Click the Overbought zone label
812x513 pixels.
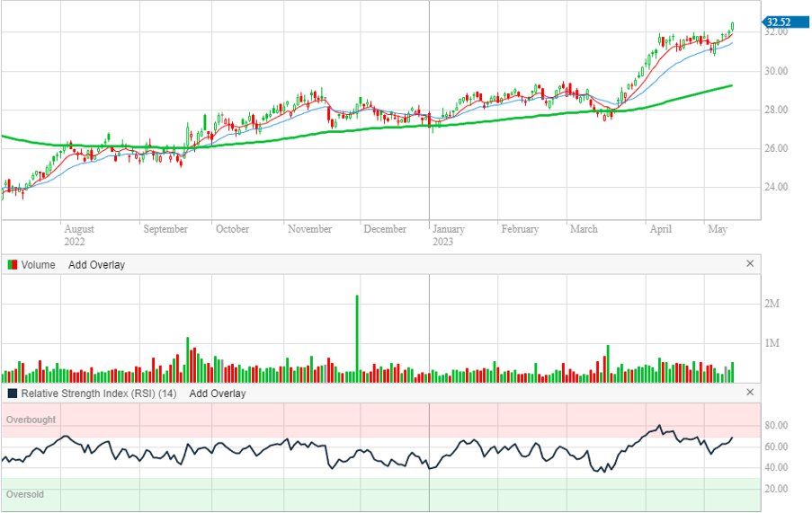coord(31,420)
